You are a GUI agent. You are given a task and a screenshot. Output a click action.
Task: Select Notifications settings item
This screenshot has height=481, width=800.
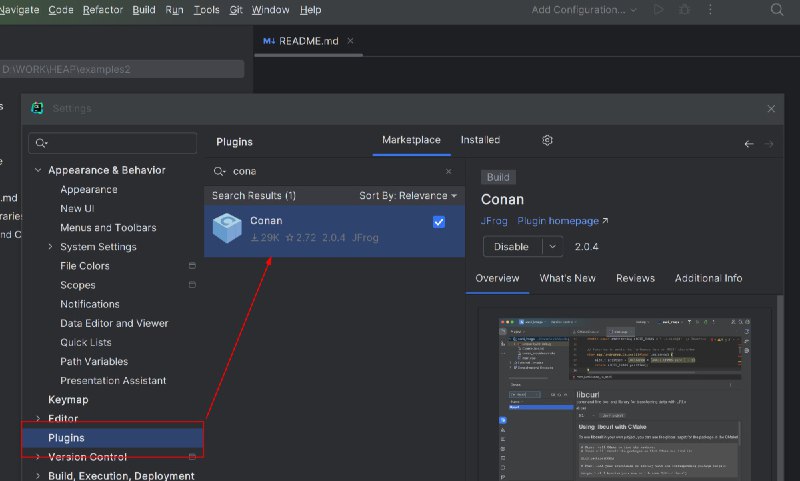coord(90,304)
